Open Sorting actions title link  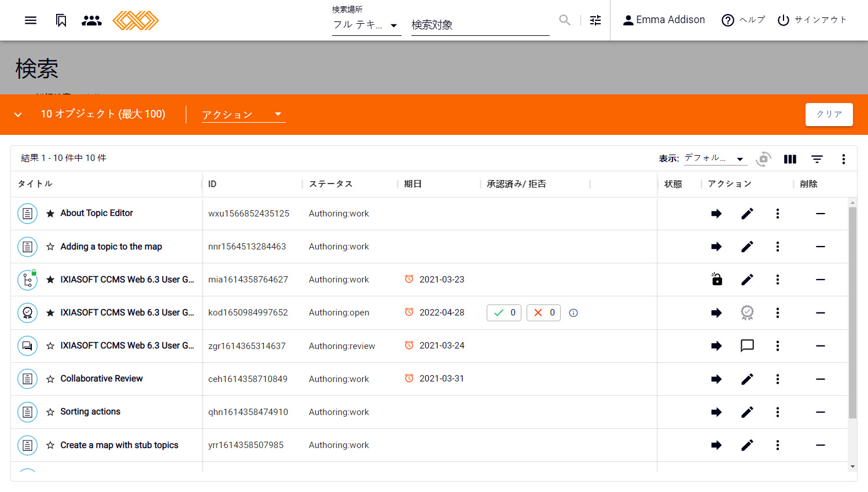pos(90,412)
